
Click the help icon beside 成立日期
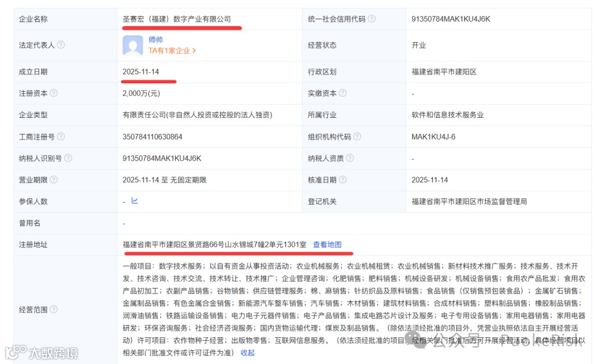coord(53,72)
